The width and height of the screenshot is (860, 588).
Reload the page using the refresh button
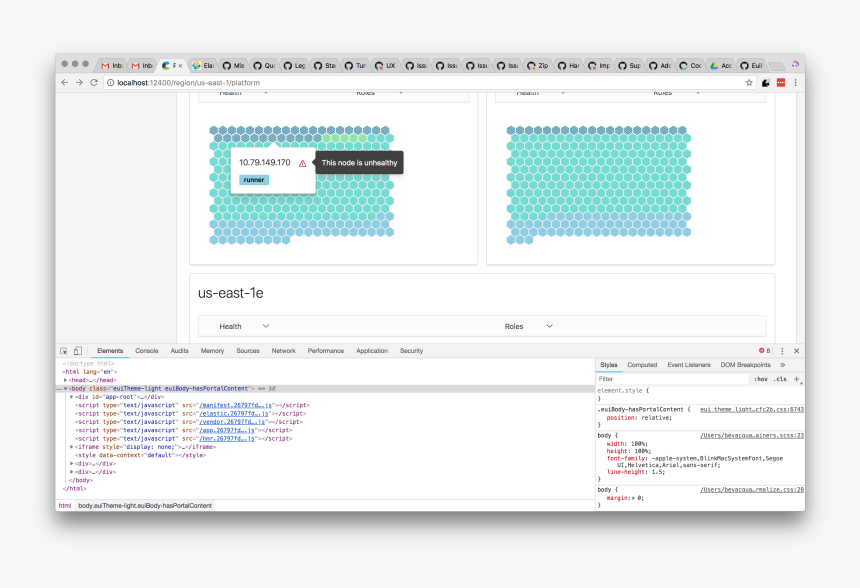tap(94, 83)
